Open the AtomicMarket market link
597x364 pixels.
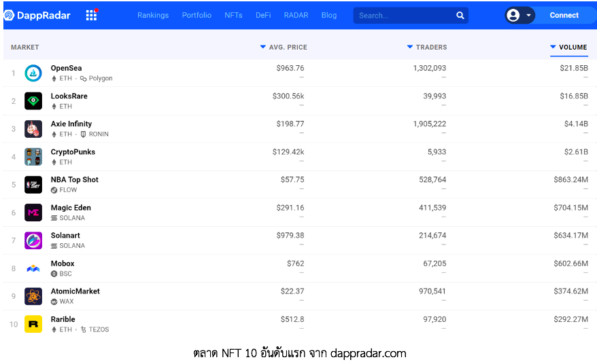click(x=75, y=291)
